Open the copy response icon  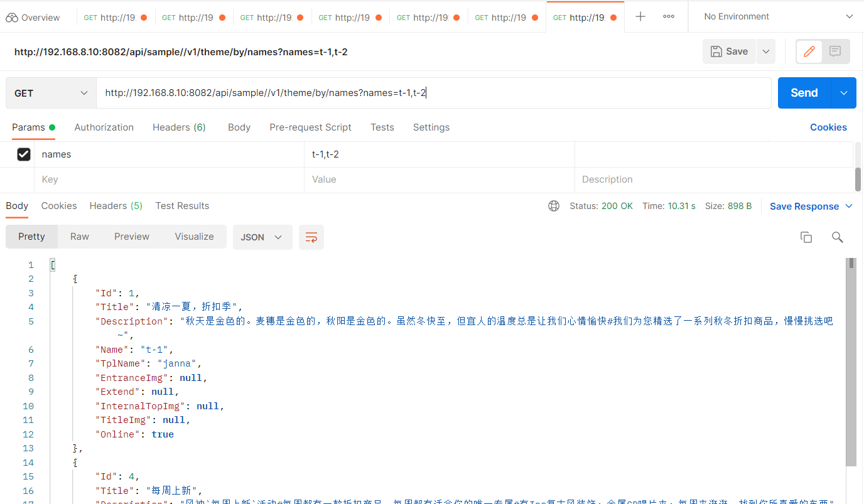click(806, 237)
